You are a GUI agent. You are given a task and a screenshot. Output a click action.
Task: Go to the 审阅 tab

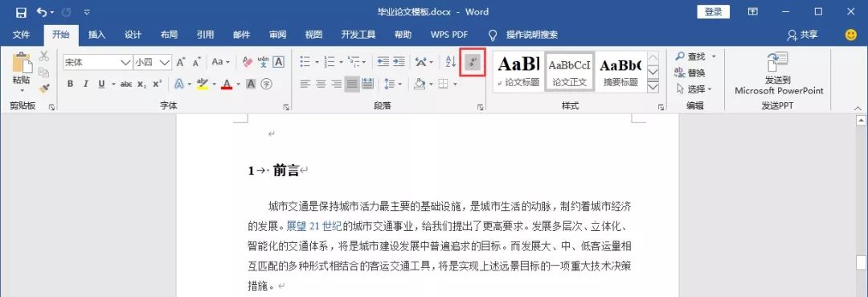[x=277, y=35]
